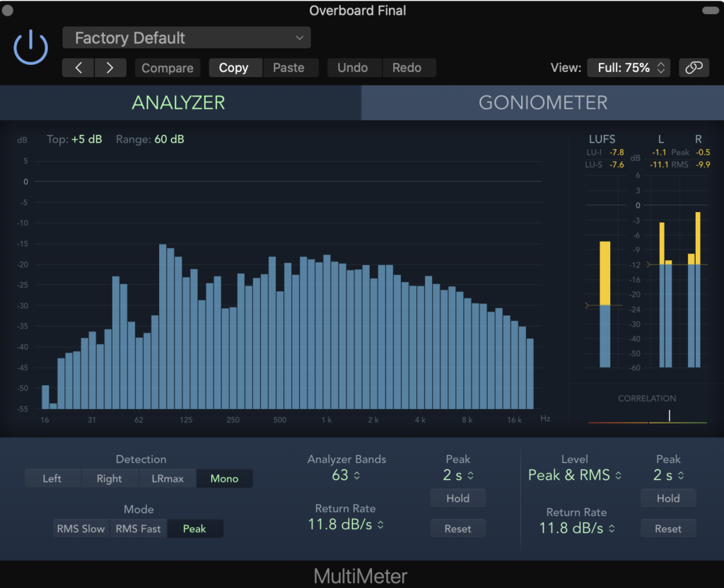The height and width of the screenshot is (588, 724).
Task: Click Hold under the level meter Peak
Action: point(668,498)
